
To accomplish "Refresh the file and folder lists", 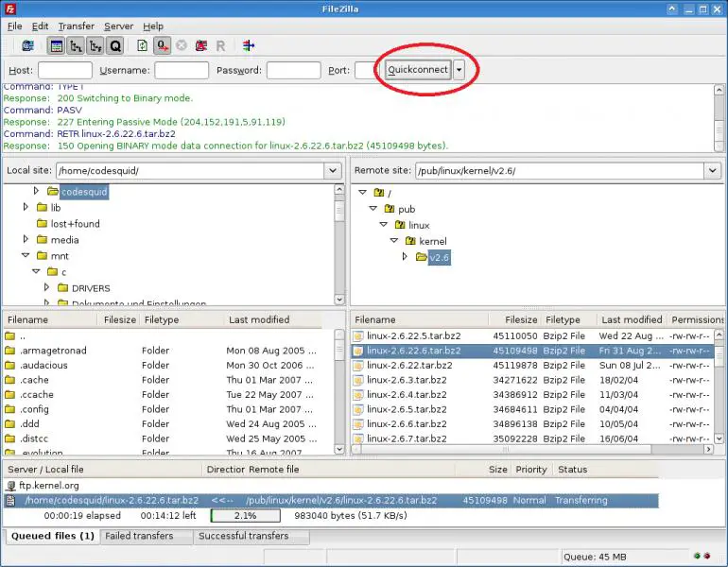I will [142, 45].
